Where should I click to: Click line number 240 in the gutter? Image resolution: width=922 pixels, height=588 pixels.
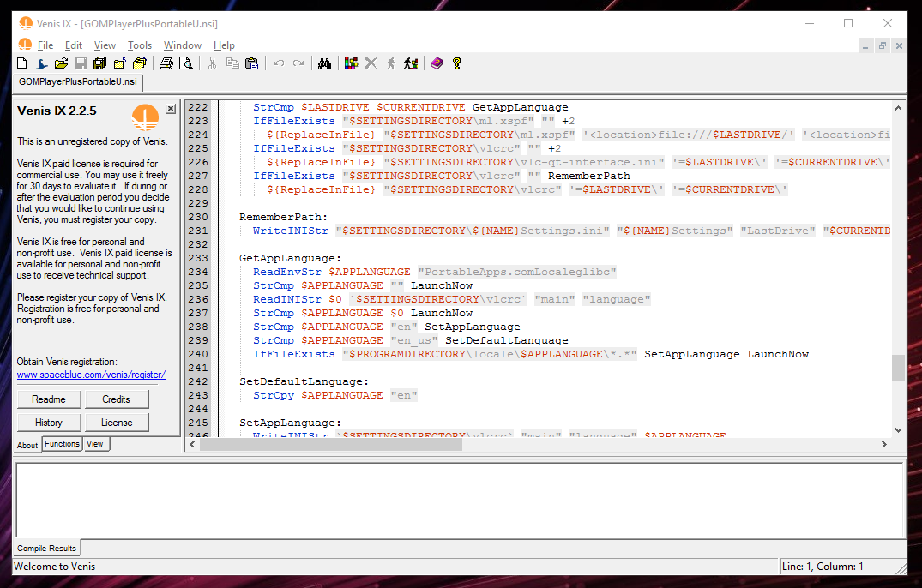(x=198, y=354)
